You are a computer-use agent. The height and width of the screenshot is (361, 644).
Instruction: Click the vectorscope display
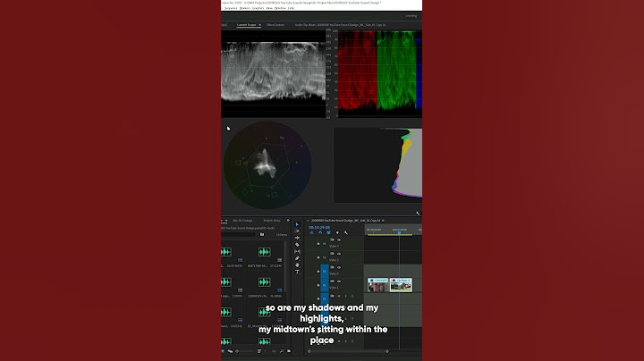[x=267, y=165]
